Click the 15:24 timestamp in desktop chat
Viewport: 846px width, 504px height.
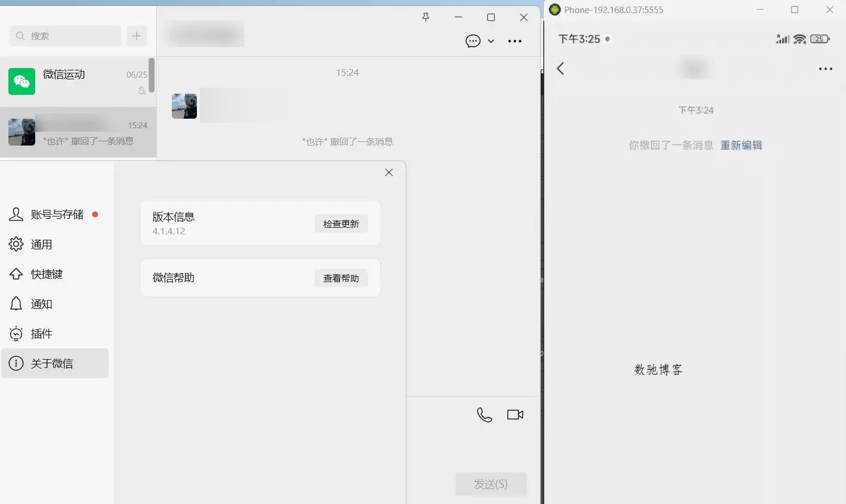click(x=347, y=73)
